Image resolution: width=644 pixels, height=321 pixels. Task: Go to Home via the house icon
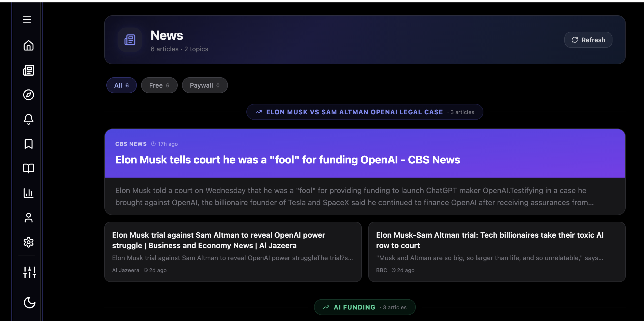tap(29, 45)
